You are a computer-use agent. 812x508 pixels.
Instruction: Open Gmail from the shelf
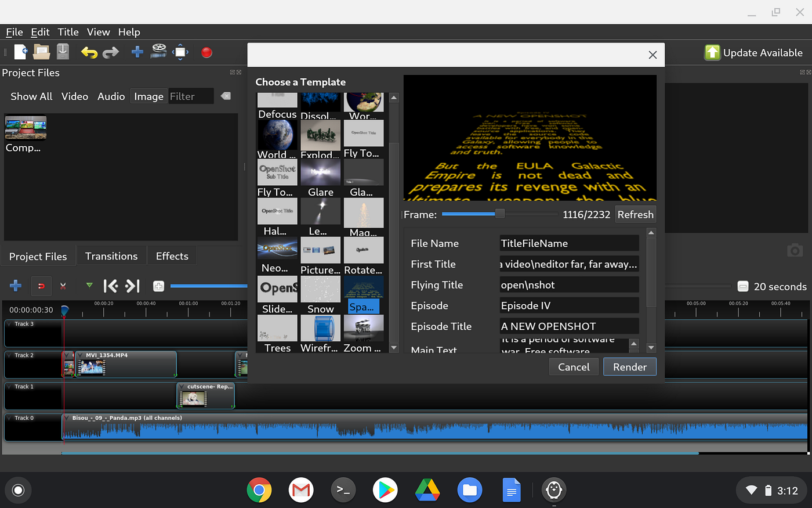[x=301, y=491]
